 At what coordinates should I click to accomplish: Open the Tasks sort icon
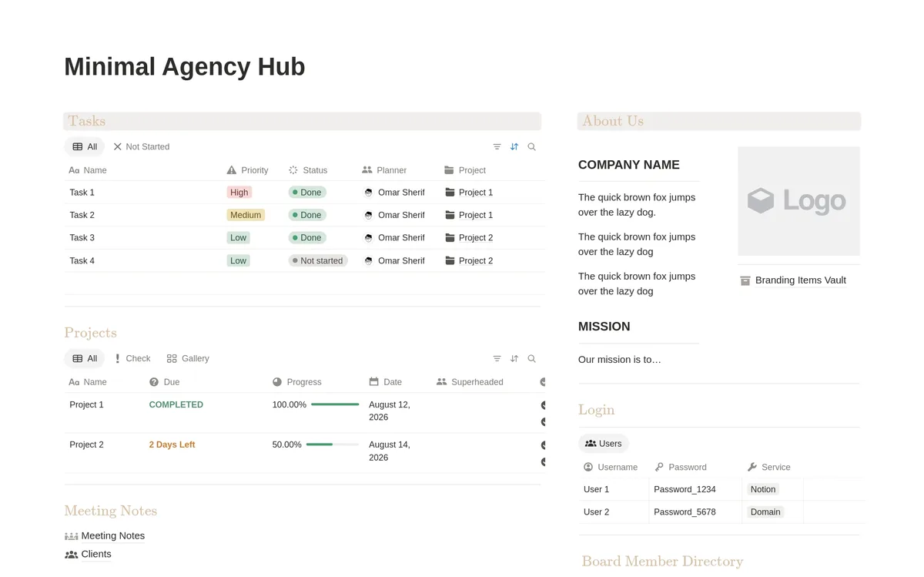click(514, 146)
